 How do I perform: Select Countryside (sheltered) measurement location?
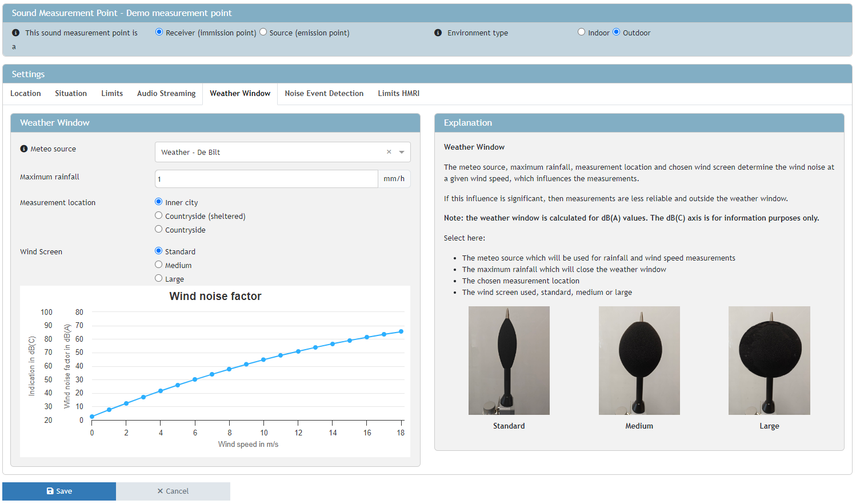[159, 216]
